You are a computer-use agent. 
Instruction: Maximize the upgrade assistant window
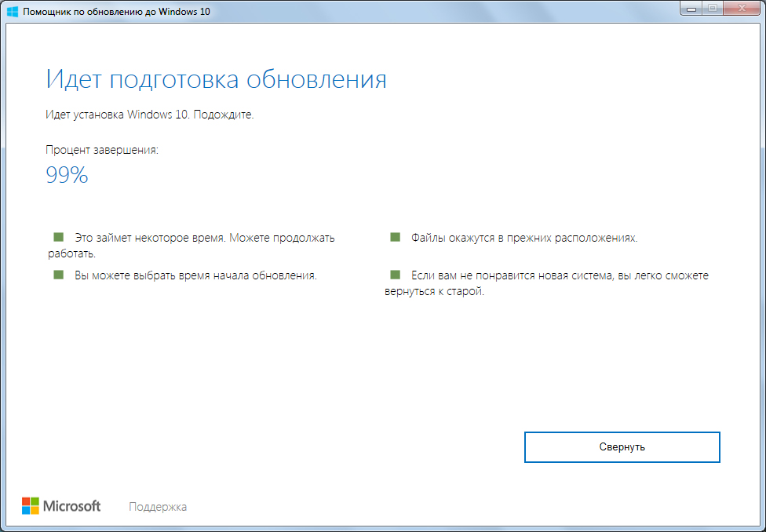713,7
